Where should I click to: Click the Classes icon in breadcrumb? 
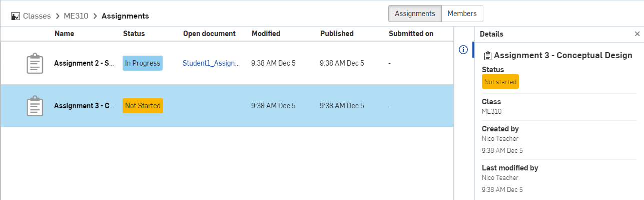16,16
